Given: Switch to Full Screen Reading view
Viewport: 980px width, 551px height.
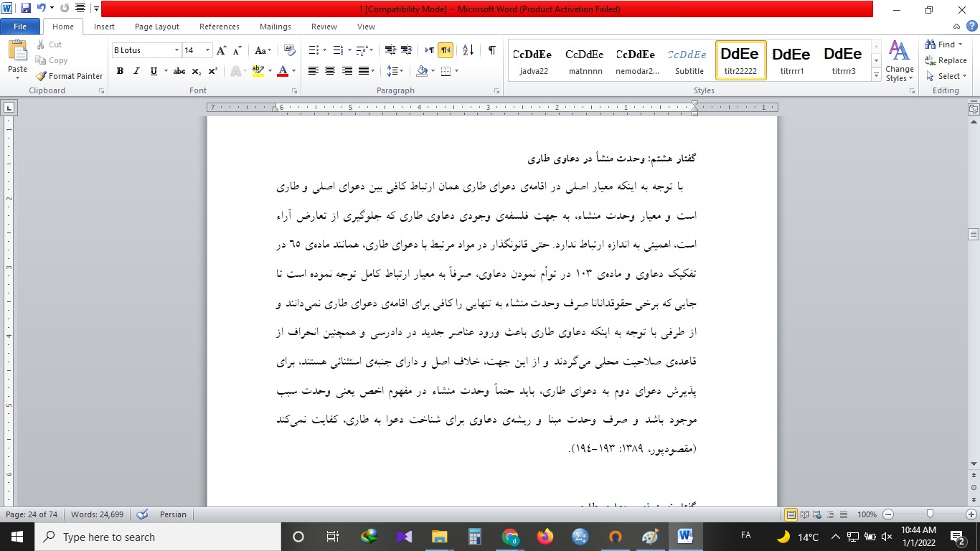Looking at the screenshot, I should [805, 514].
